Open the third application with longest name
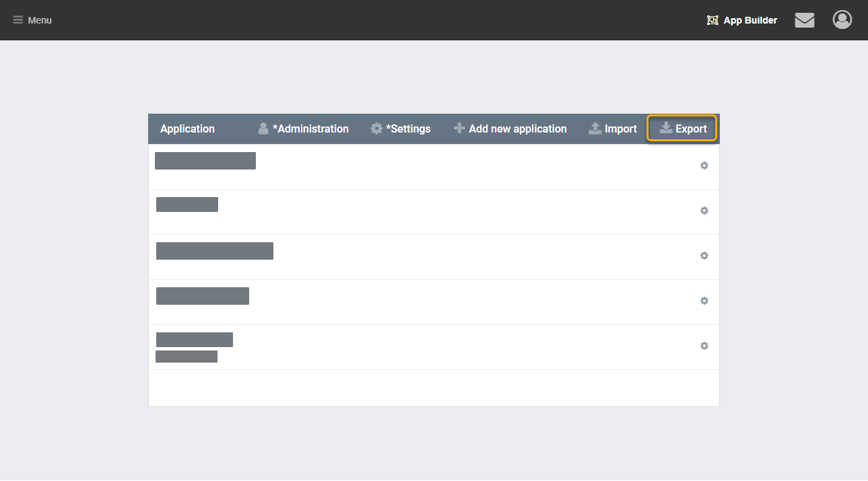Screen dimensions: 868x481 215,251
